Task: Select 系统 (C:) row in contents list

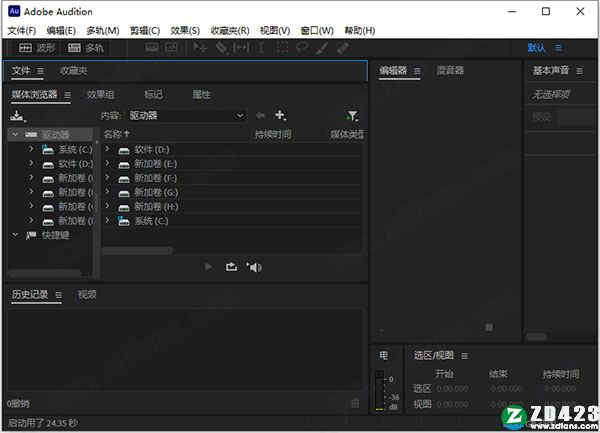Action: [x=233, y=221]
